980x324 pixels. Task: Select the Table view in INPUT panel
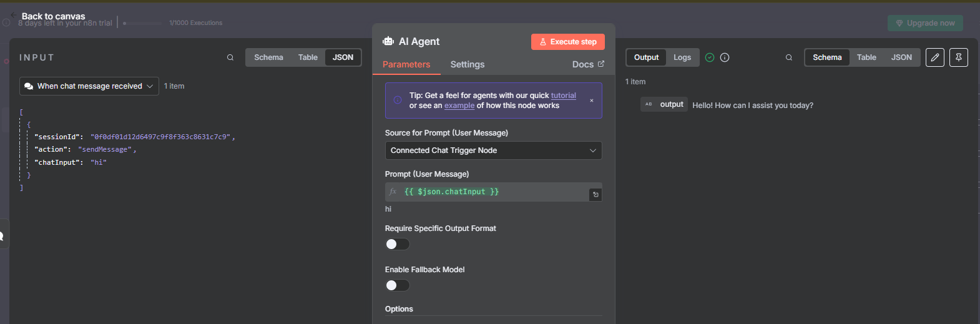tap(308, 57)
